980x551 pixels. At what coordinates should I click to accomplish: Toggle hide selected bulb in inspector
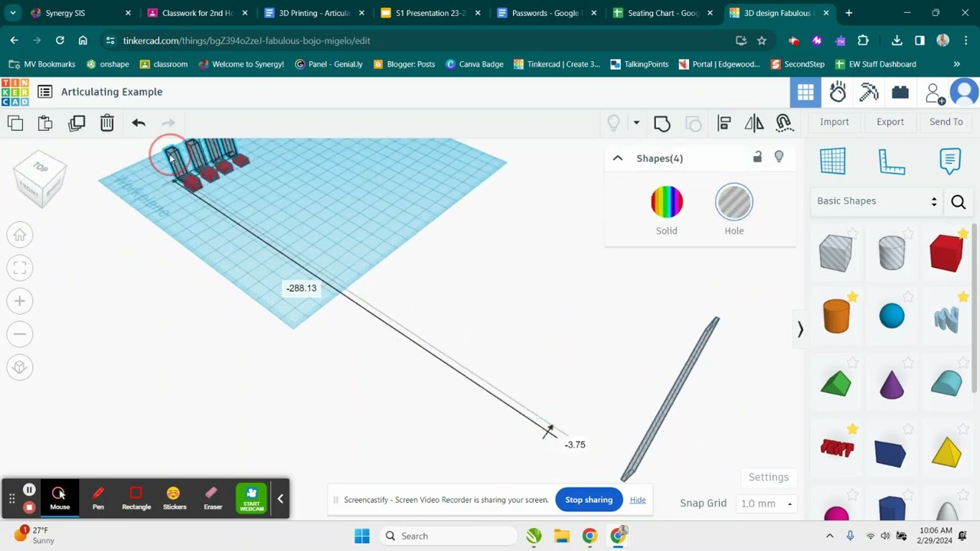click(x=779, y=157)
